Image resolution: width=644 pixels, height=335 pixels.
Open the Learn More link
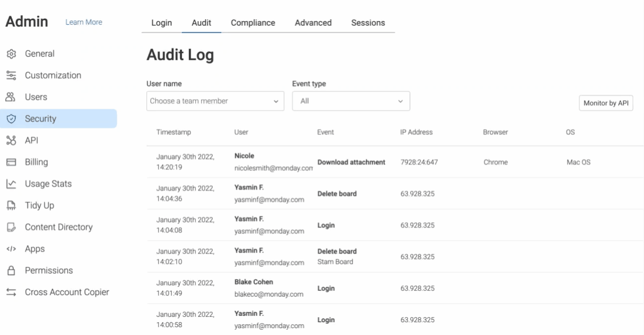[83, 22]
